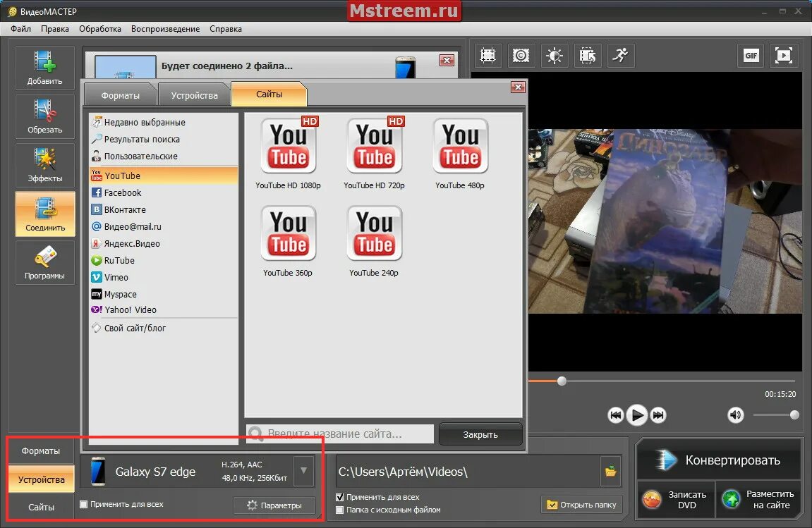Switch to Форматы tab in popup
Viewport: 812px width, 528px height.
[120, 95]
